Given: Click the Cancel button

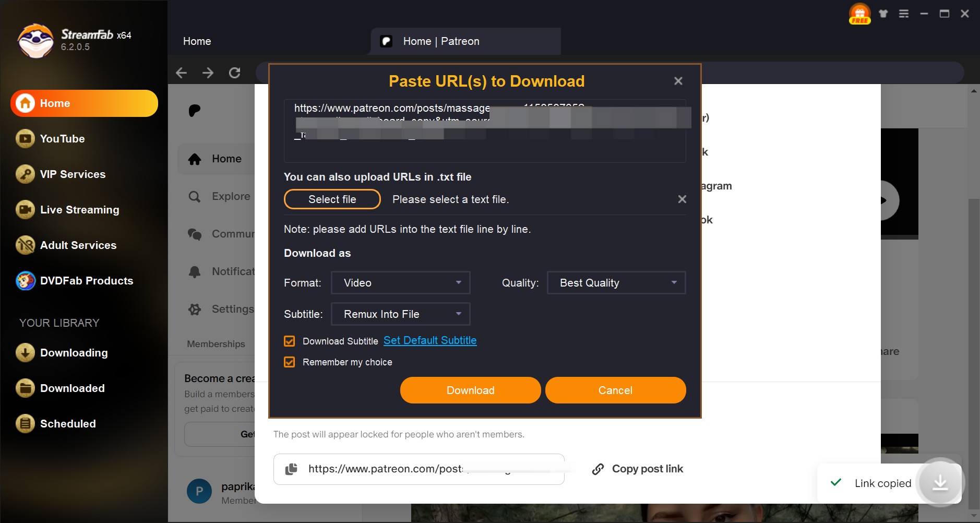Looking at the screenshot, I should pyautogui.click(x=616, y=390).
